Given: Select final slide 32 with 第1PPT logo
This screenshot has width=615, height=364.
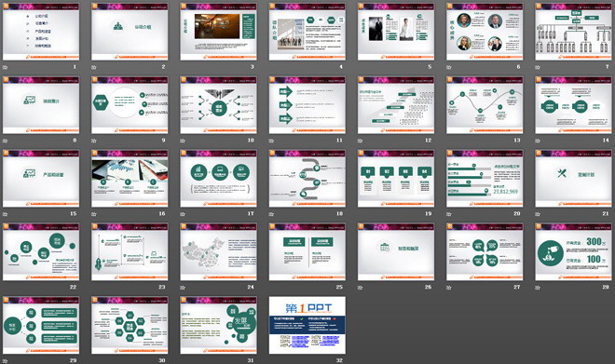Looking at the screenshot, I should coord(307,325).
